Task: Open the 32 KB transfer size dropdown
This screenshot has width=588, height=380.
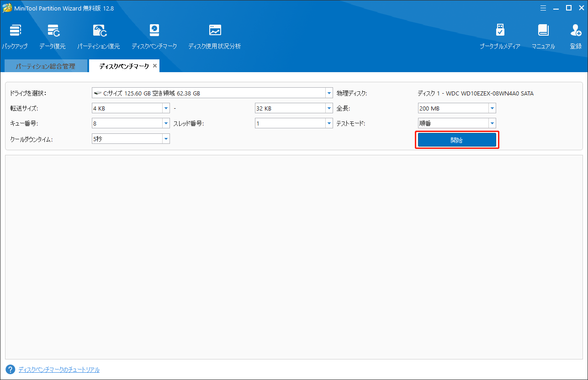Action: 329,109
